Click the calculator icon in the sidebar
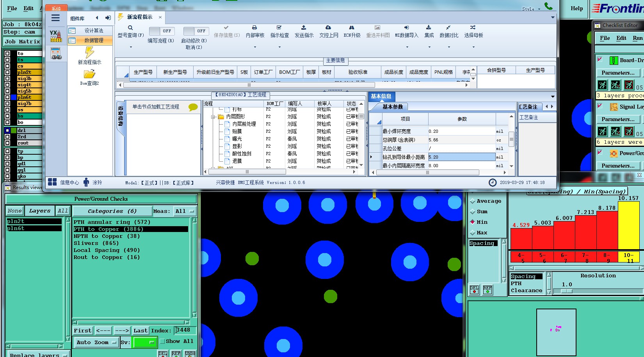Image resolution: width=644 pixels, height=357 pixels. coord(56,54)
